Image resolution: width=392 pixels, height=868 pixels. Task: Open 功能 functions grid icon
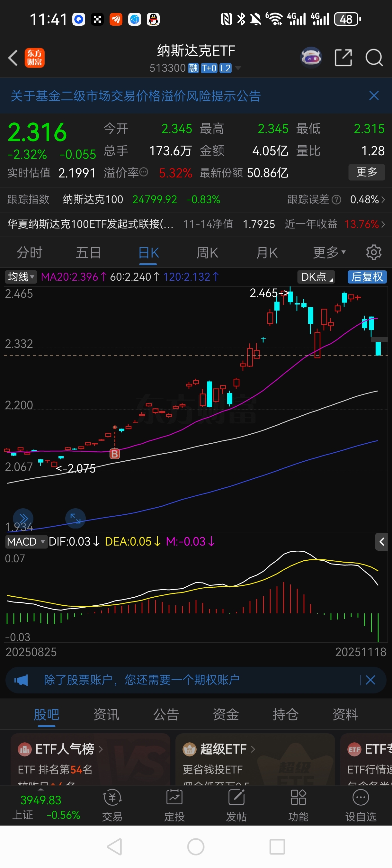[x=298, y=806]
